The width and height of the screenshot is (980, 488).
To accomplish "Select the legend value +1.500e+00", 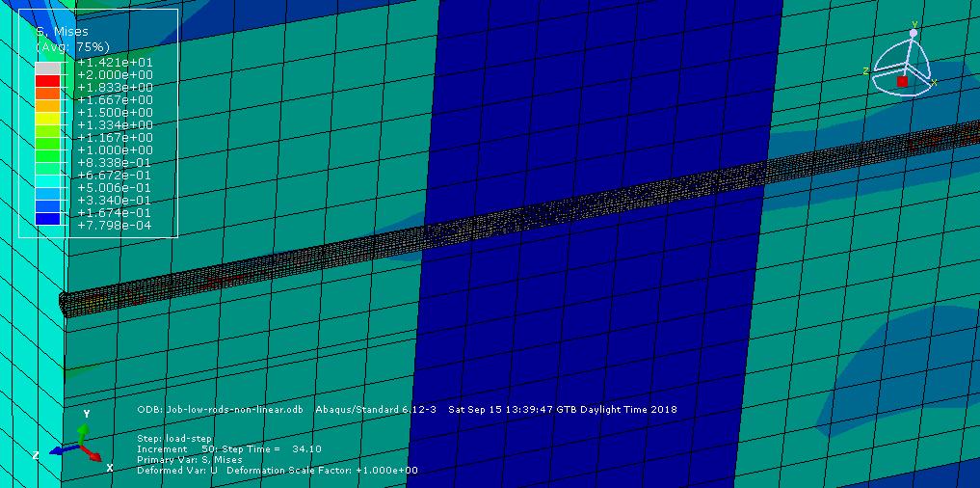I will pyautogui.click(x=115, y=113).
